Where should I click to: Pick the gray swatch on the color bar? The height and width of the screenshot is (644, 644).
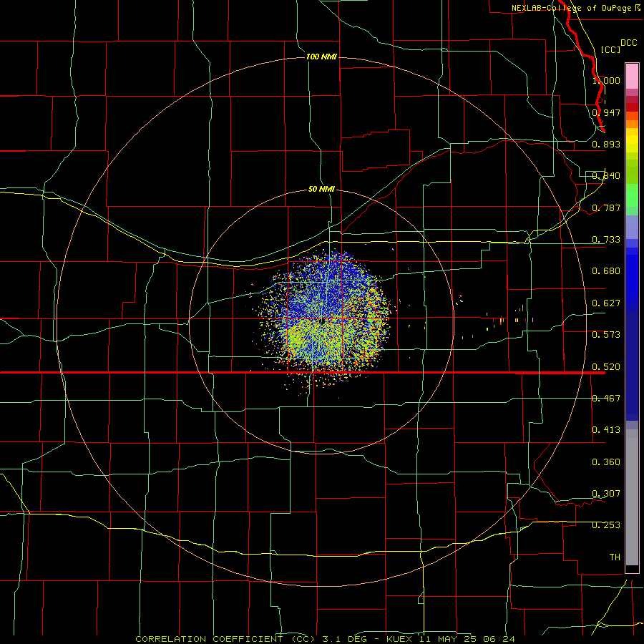pyautogui.click(x=632, y=497)
